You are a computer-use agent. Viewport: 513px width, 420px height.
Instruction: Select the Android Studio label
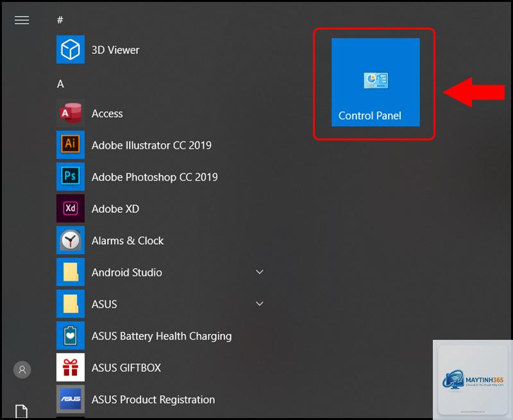[x=127, y=273]
